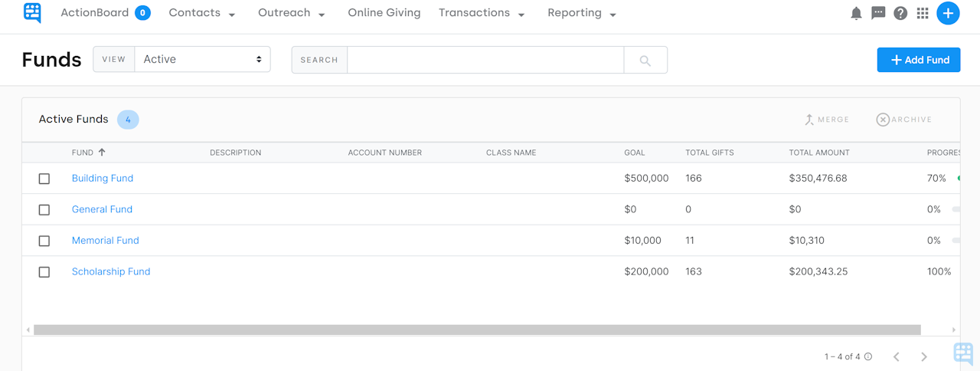Click the Active Funds count badge

pos(128,120)
